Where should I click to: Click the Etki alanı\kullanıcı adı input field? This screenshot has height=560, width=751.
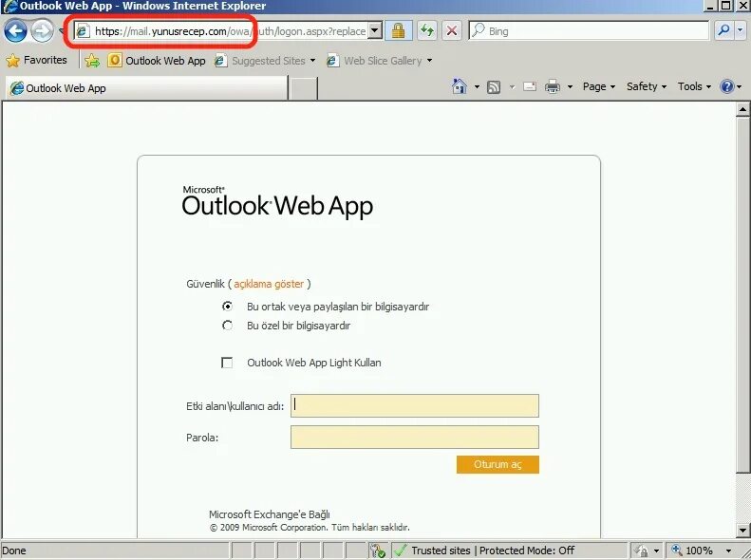[415, 405]
